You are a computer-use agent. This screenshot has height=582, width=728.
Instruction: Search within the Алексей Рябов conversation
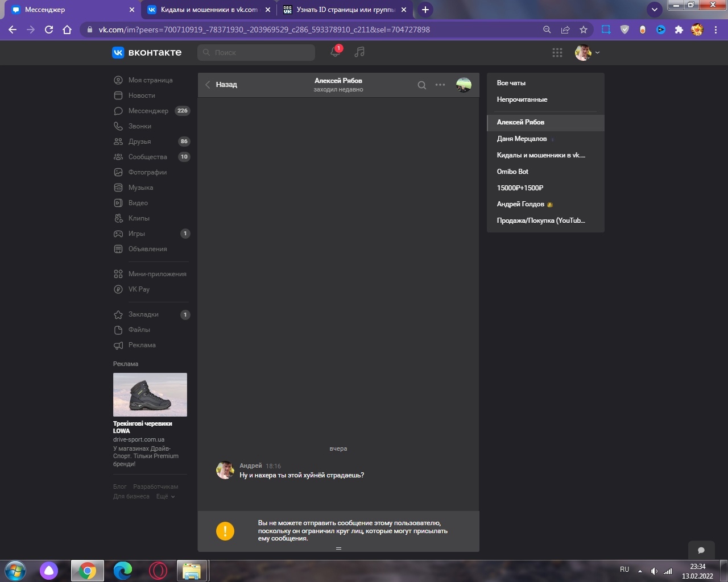421,85
